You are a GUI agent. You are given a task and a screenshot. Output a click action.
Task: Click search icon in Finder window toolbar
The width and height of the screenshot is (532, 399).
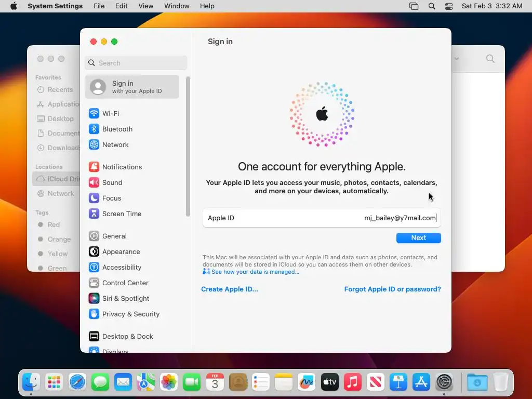pos(490,59)
